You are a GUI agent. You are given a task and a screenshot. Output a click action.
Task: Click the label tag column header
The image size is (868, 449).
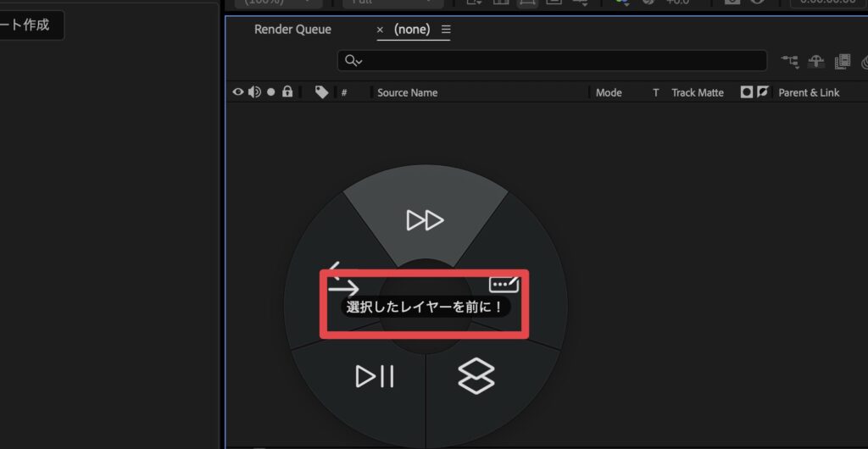pyautogui.click(x=321, y=92)
